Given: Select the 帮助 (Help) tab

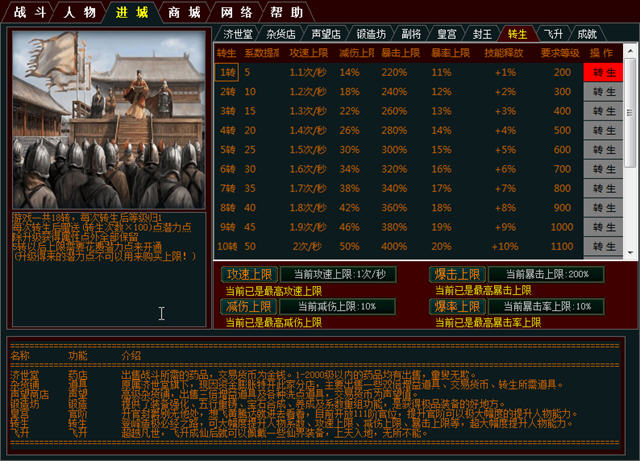Looking at the screenshot, I should click(x=287, y=13).
